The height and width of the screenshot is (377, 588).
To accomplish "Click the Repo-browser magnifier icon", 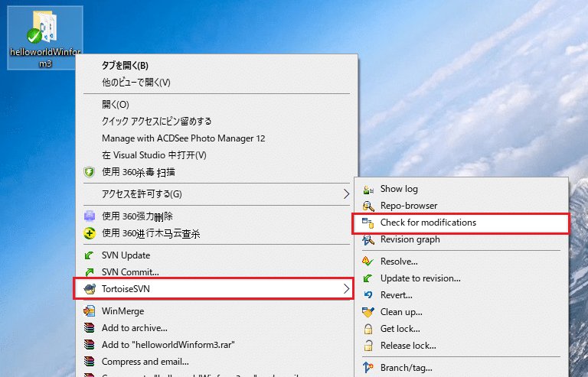I will coord(367,206).
